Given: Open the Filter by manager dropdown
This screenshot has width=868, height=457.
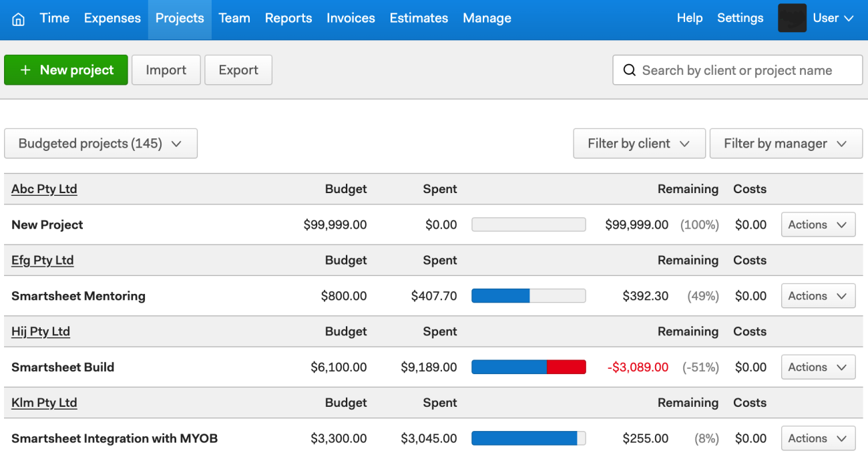Looking at the screenshot, I should (785, 143).
